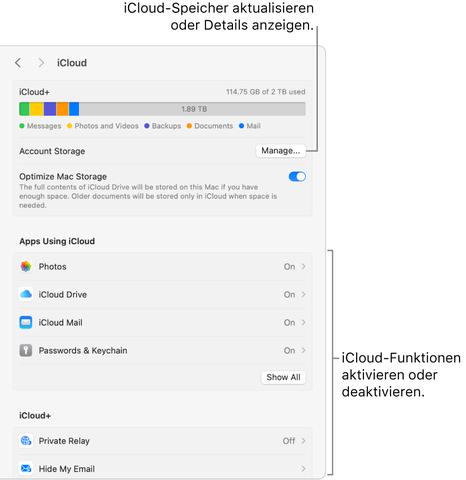Click the Account Storage label
This screenshot has width=466, height=480.
(x=52, y=151)
